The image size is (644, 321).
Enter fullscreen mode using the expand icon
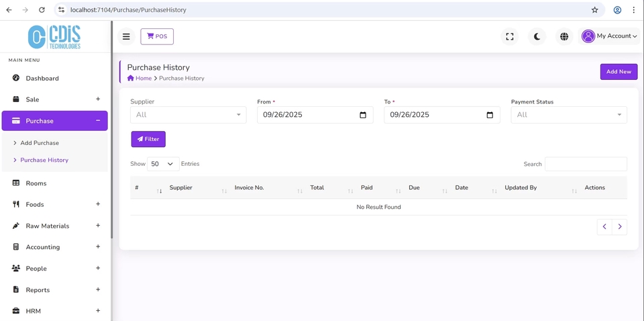[x=510, y=36]
